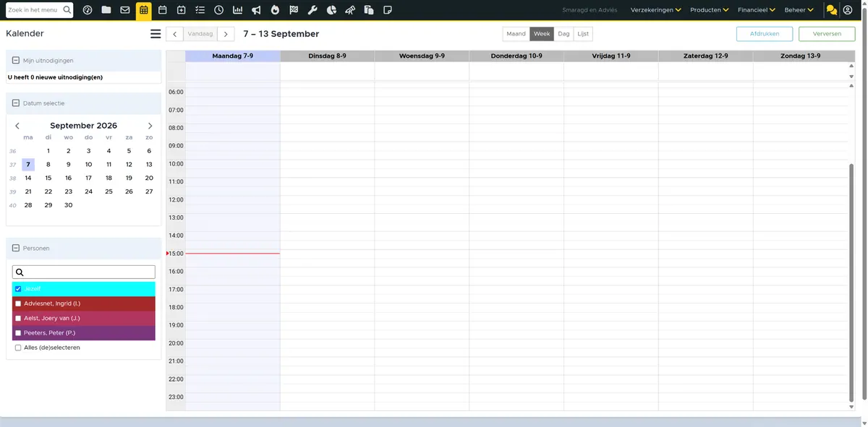Open the dashboard gauge icon
Image resolution: width=868 pixels, height=427 pixels.
88,10
